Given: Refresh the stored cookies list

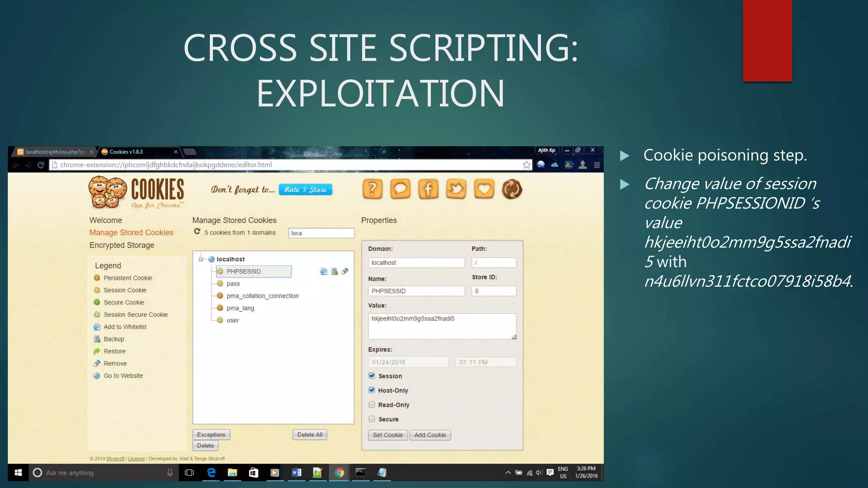Looking at the screenshot, I should click(x=197, y=232).
